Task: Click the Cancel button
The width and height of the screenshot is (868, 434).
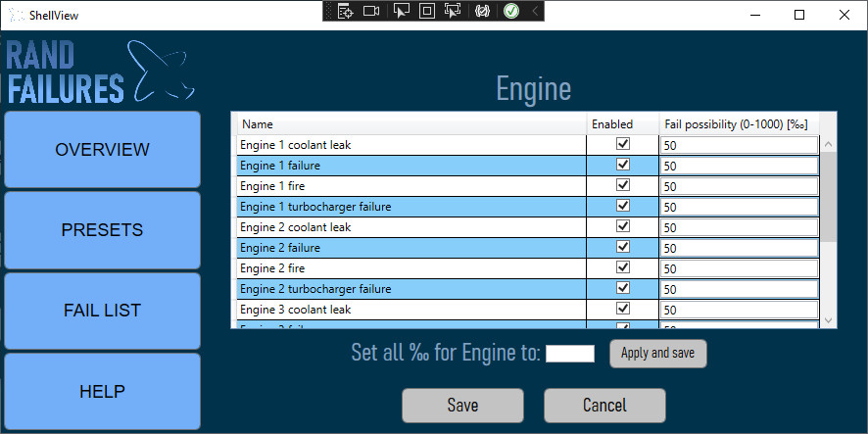Action: [x=604, y=406]
